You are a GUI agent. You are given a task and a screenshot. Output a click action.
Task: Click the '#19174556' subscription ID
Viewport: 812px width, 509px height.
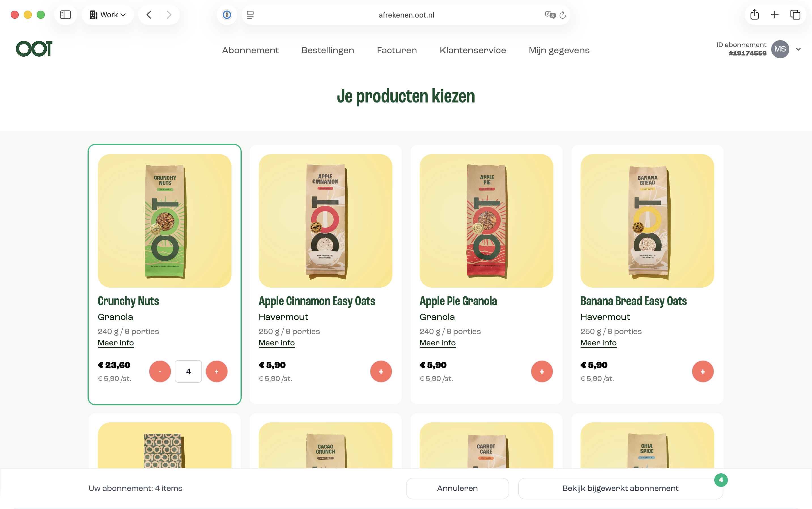[747, 53]
